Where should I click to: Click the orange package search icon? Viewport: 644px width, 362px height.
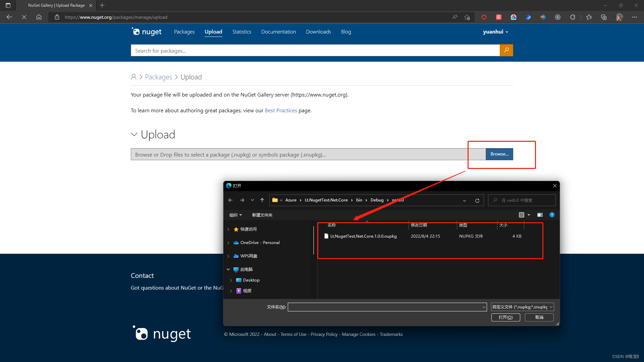click(506, 50)
